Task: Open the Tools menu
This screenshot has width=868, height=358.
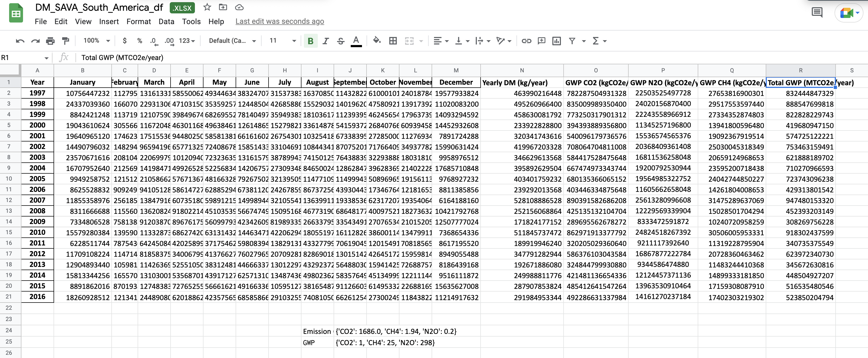Action: [x=191, y=22]
